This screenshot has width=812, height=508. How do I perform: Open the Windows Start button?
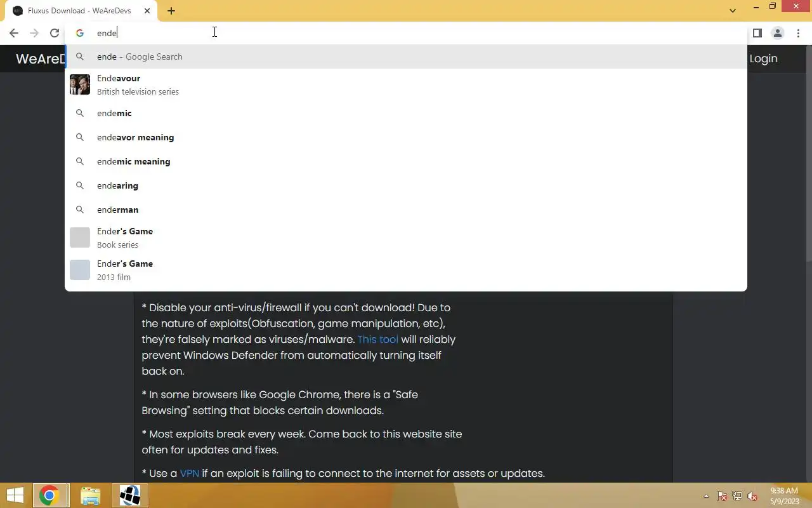(x=15, y=495)
